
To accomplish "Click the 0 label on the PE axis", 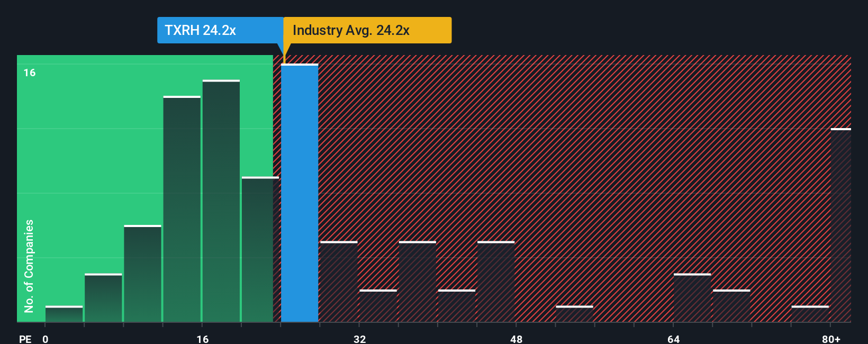I will (x=46, y=339).
